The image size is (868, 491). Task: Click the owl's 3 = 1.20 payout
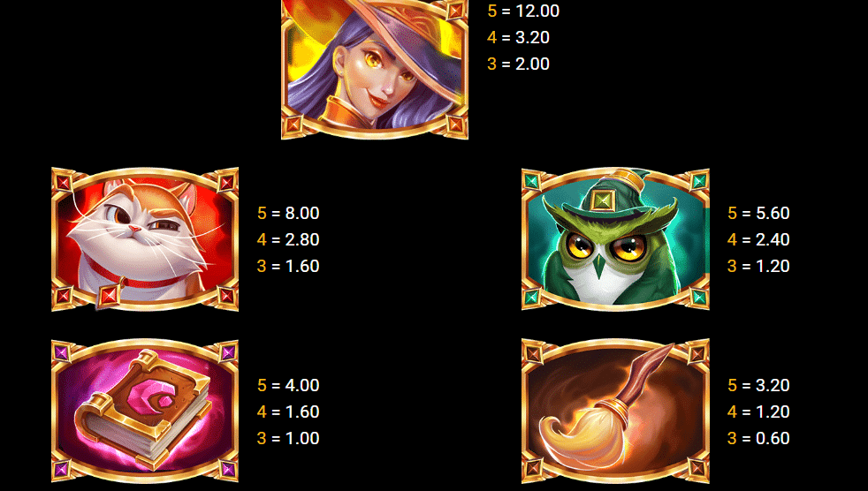(758, 267)
